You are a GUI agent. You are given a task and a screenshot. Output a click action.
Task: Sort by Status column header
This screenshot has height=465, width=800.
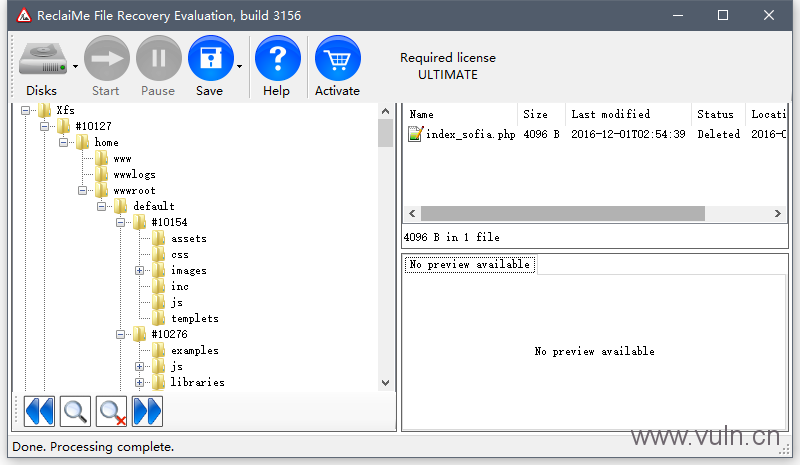pos(718,114)
